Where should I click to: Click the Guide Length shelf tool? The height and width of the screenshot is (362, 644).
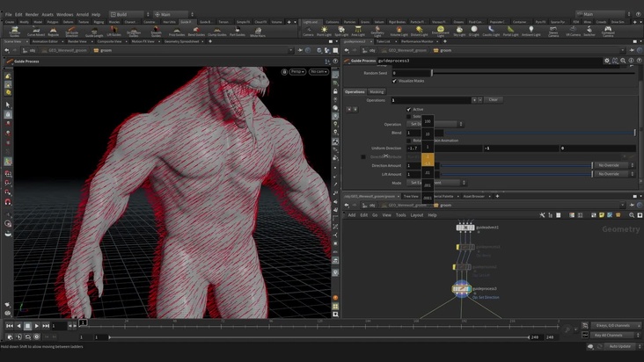tap(94, 32)
